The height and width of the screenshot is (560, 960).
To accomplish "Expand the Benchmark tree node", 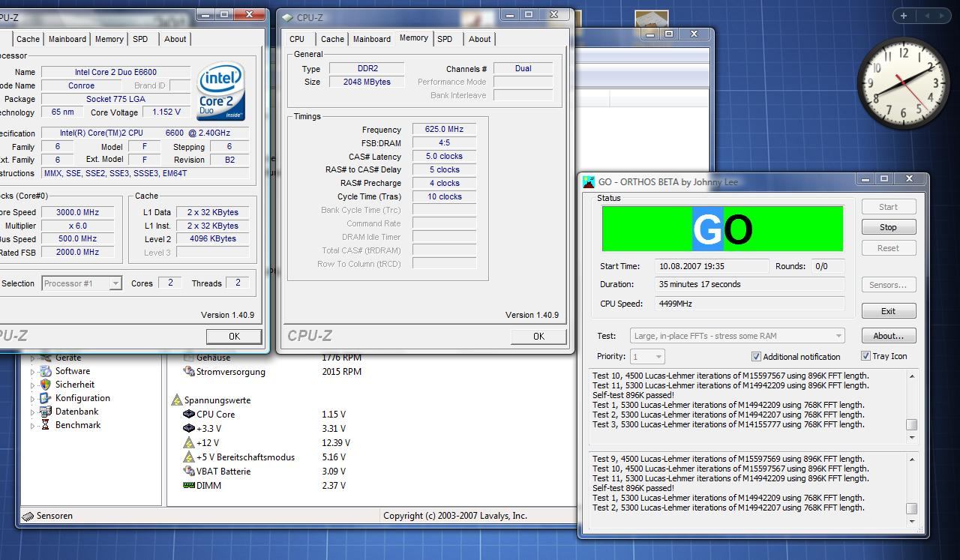I will [32, 426].
